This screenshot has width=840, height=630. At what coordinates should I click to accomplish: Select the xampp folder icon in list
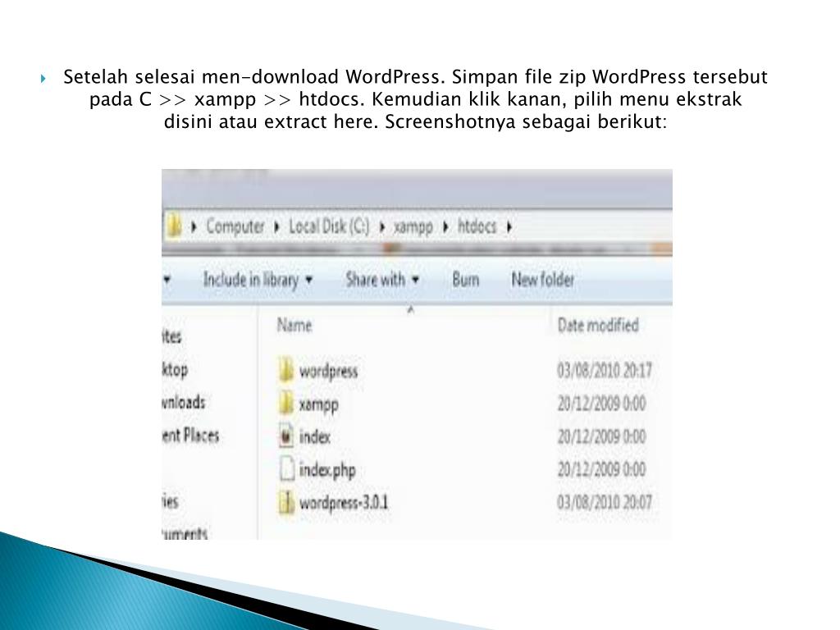(x=286, y=403)
